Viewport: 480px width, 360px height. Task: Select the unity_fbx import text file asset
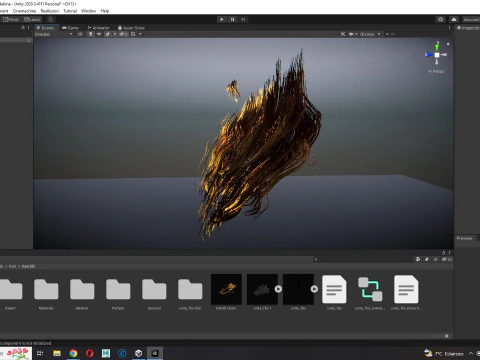point(406,289)
